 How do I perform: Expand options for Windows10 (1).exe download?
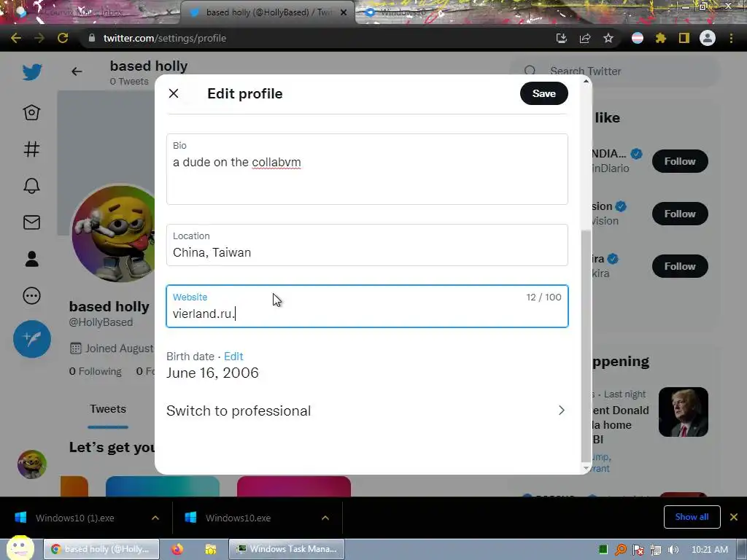[155, 518]
